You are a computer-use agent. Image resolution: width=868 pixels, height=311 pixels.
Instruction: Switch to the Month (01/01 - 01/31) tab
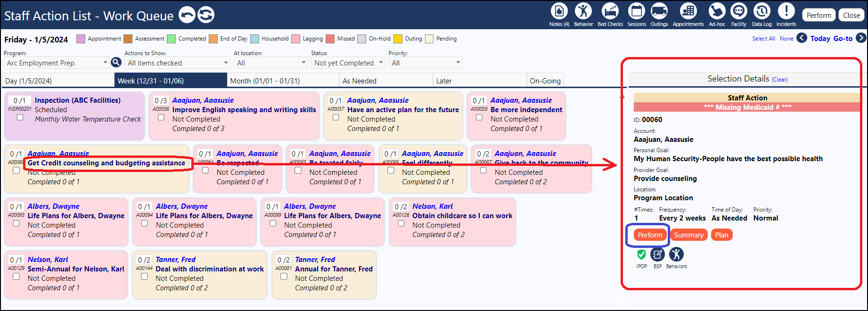click(x=283, y=81)
